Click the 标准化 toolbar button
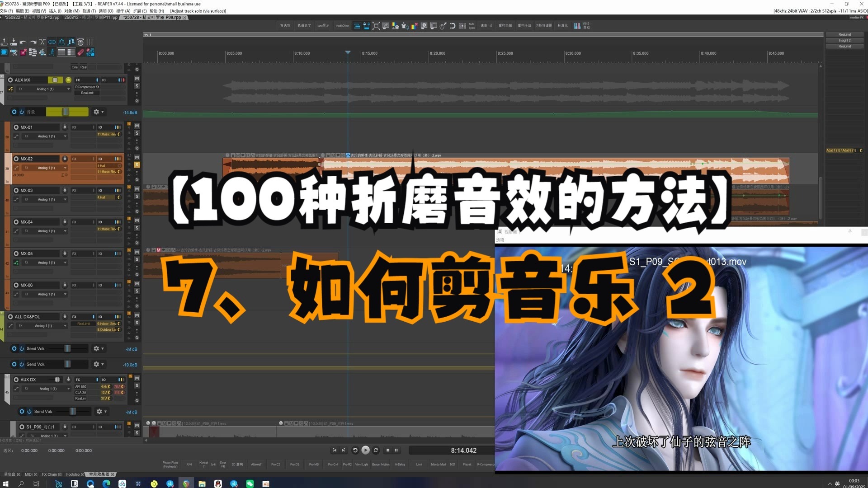The image size is (868, 488). coord(563,26)
